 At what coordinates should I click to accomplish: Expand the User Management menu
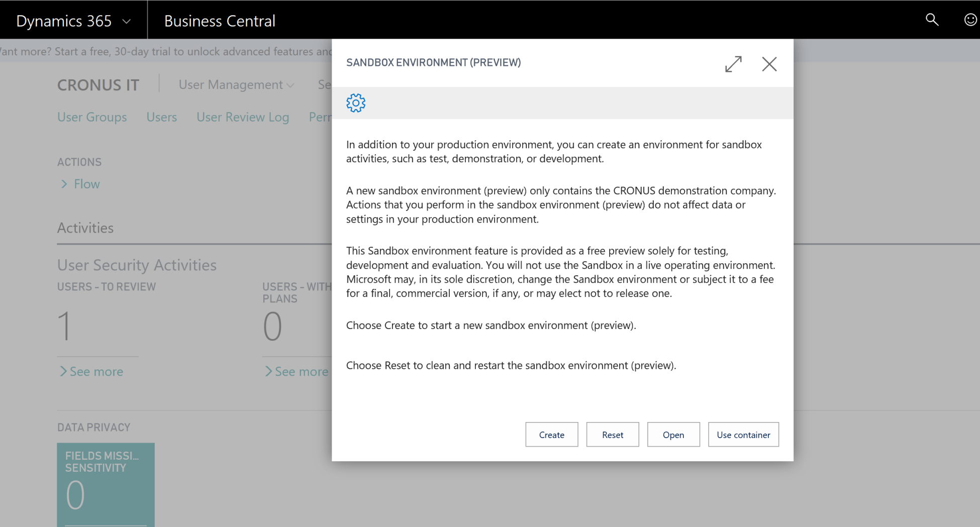pyautogui.click(x=236, y=84)
